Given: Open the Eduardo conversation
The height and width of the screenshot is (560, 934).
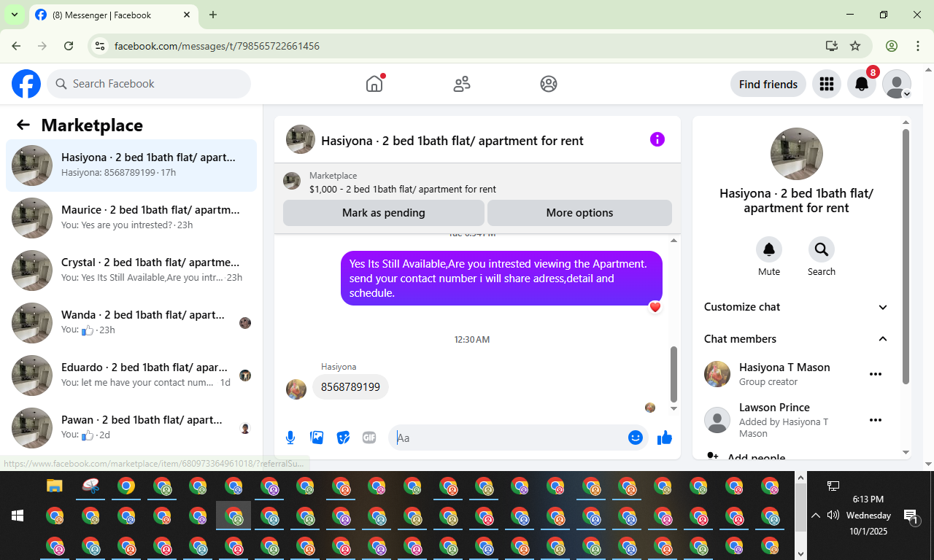Looking at the screenshot, I should [x=131, y=376].
